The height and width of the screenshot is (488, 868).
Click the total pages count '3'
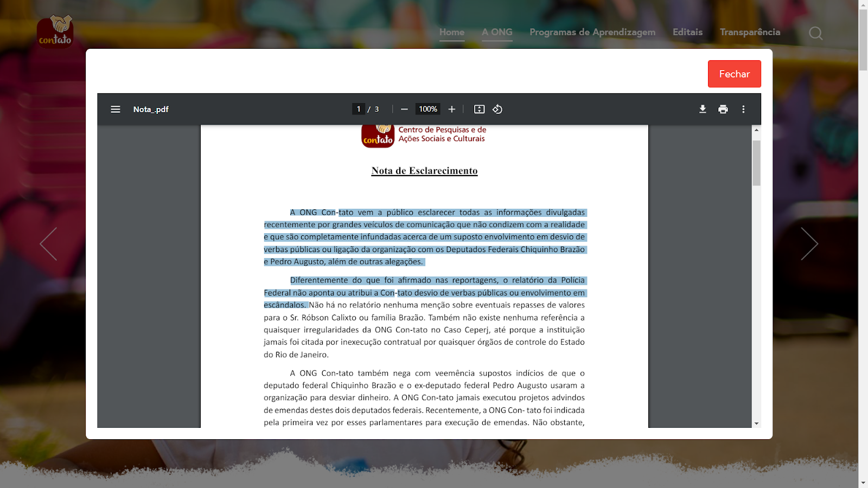click(x=376, y=109)
